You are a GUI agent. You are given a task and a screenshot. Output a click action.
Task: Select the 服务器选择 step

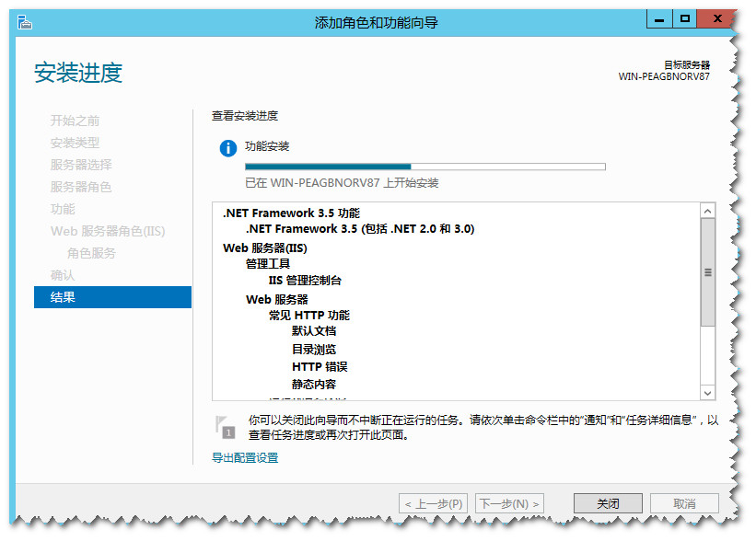pos(81,165)
